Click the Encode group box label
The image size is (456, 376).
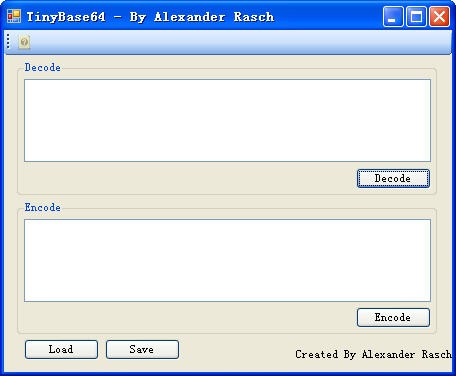[43, 207]
